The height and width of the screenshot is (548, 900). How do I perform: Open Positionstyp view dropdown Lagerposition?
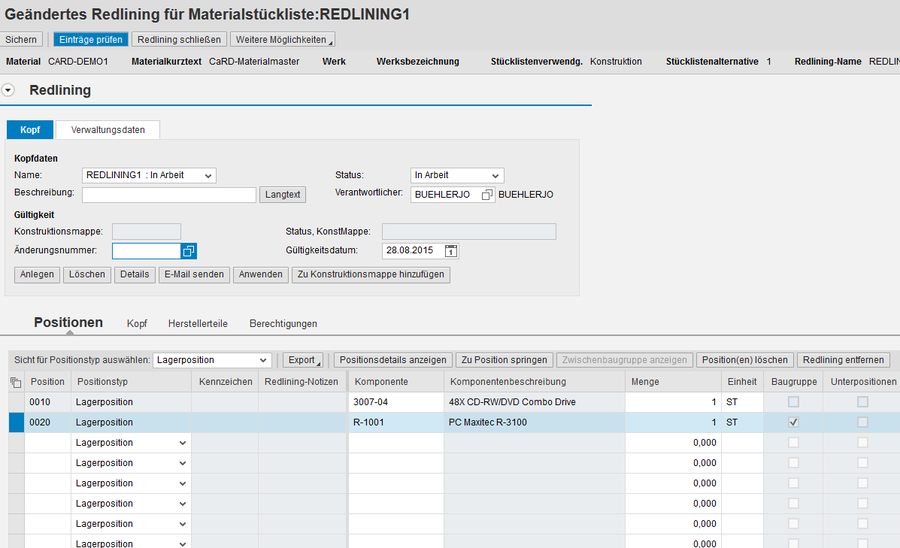tap(212, 360)
